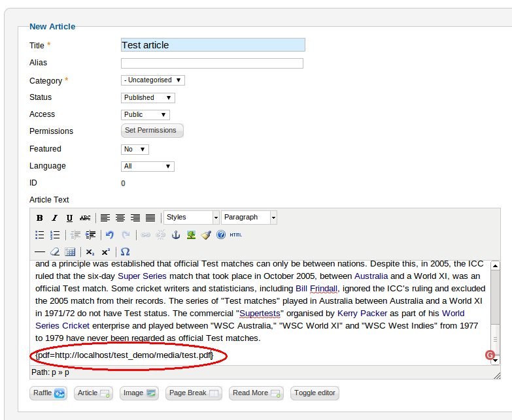
Task: Insert an anchor with anchor icon
Action: [175, 235]
